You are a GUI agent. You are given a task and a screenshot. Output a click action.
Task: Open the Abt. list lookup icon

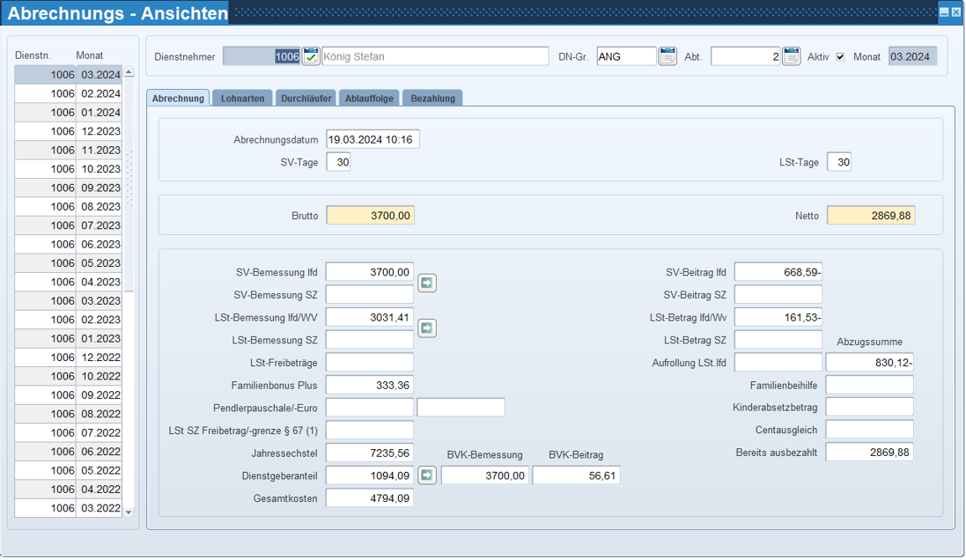pos(791,56)
